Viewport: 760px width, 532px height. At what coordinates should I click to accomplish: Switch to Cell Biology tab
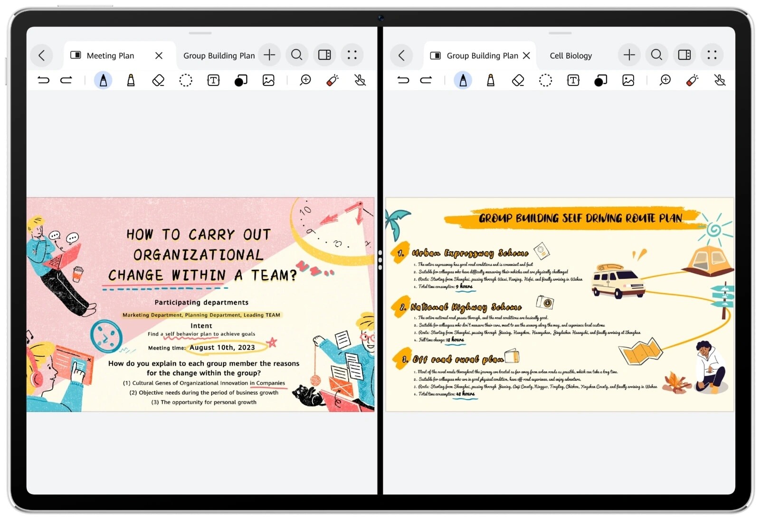[570, 56]
